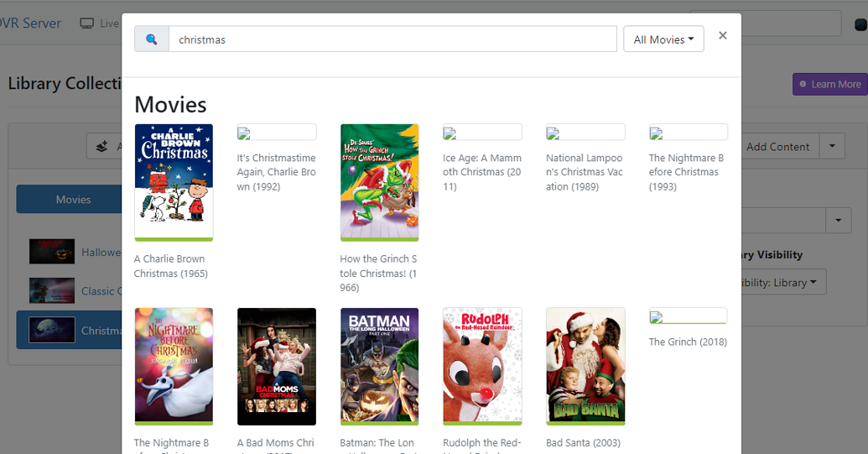Select A Bad Moms Christmas poster
Image resolution: width=868 pixels, height=454 pixels.
click(277, 367)
